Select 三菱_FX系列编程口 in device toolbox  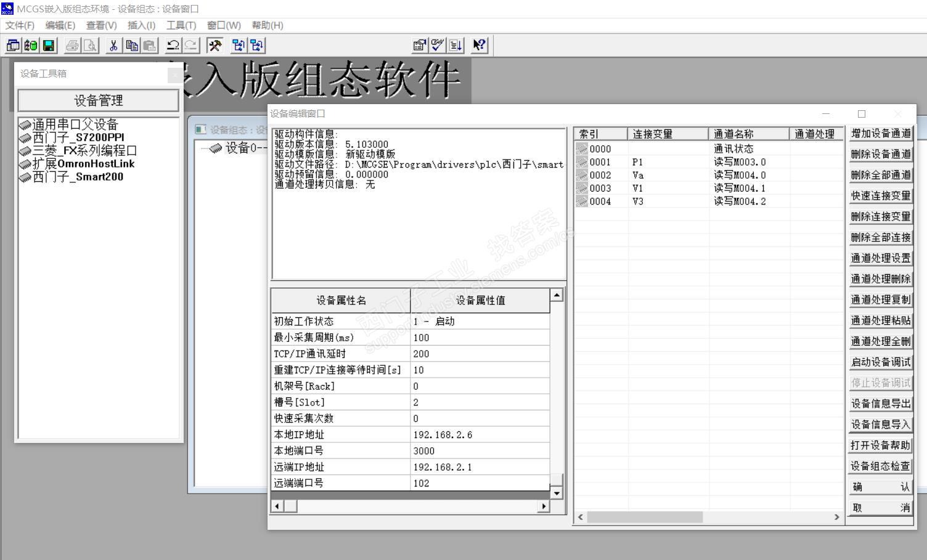[x=78, y=150]
